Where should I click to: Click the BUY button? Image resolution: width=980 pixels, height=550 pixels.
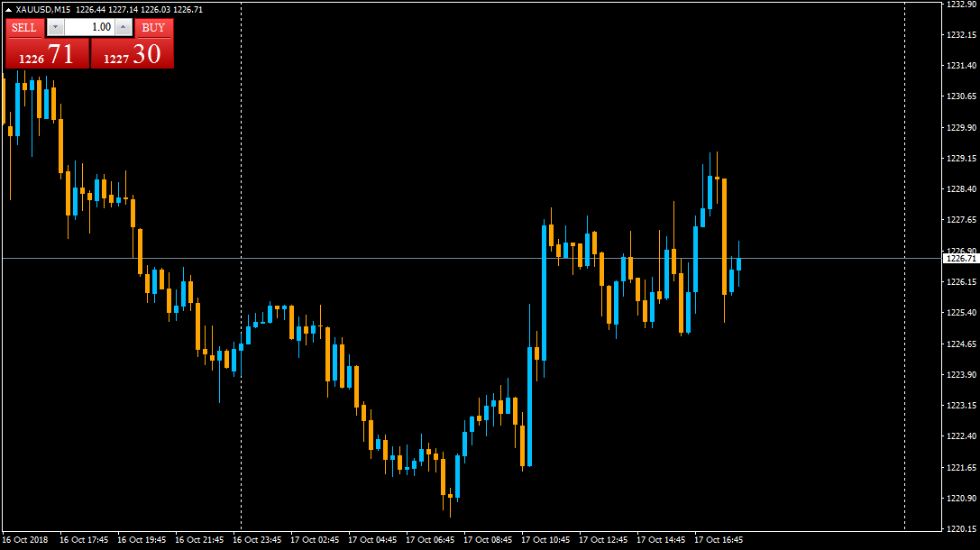click(153, 27)
